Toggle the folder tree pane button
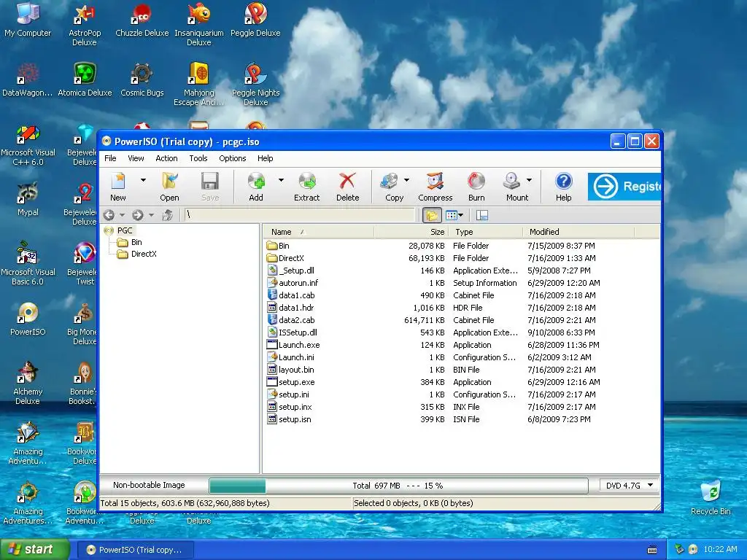The image size is (747, 560). coord(432,215)
